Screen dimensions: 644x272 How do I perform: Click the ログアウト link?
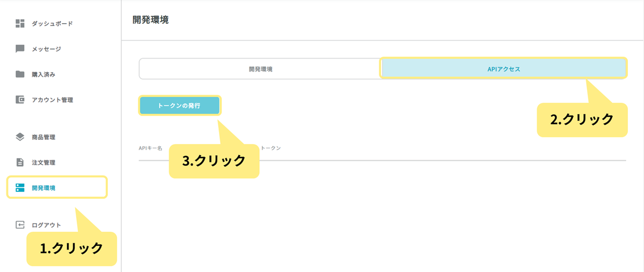click(x=46, y=225)
